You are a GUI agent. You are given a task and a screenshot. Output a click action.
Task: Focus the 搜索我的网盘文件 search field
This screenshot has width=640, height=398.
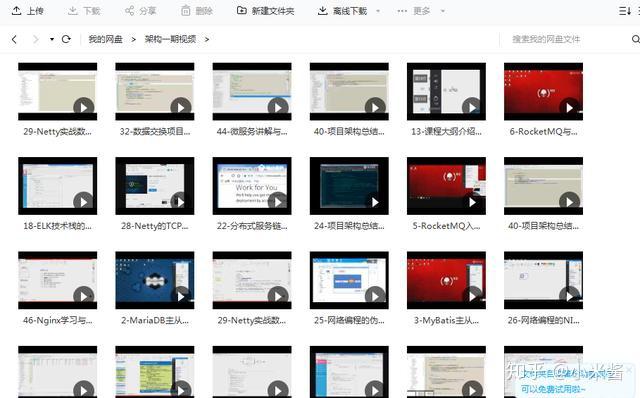(546, 39)
